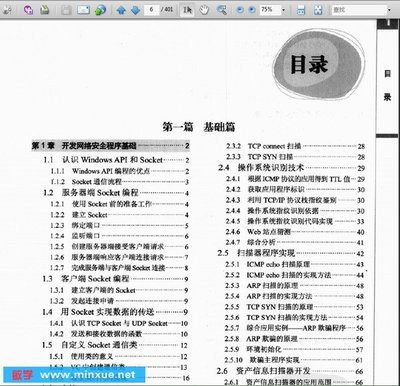Click the purple icon left of print
Screen dimensions: 400x386
pyautogui.click(x=28, y=10)
